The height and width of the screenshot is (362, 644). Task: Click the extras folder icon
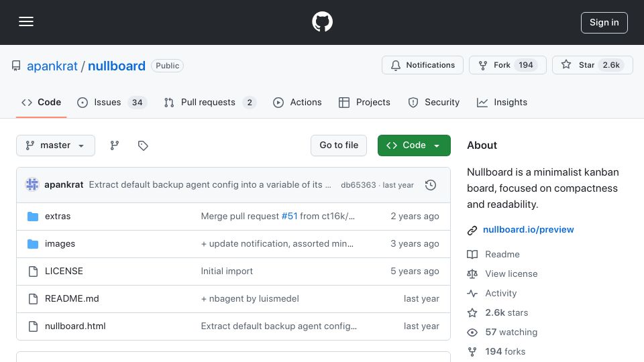click(33, 217)
